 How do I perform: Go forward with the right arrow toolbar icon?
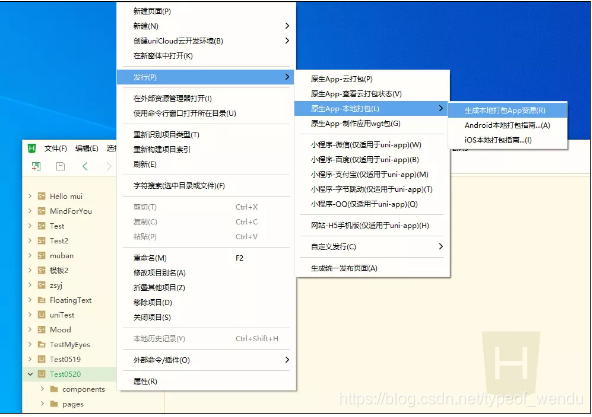point(109,166)
